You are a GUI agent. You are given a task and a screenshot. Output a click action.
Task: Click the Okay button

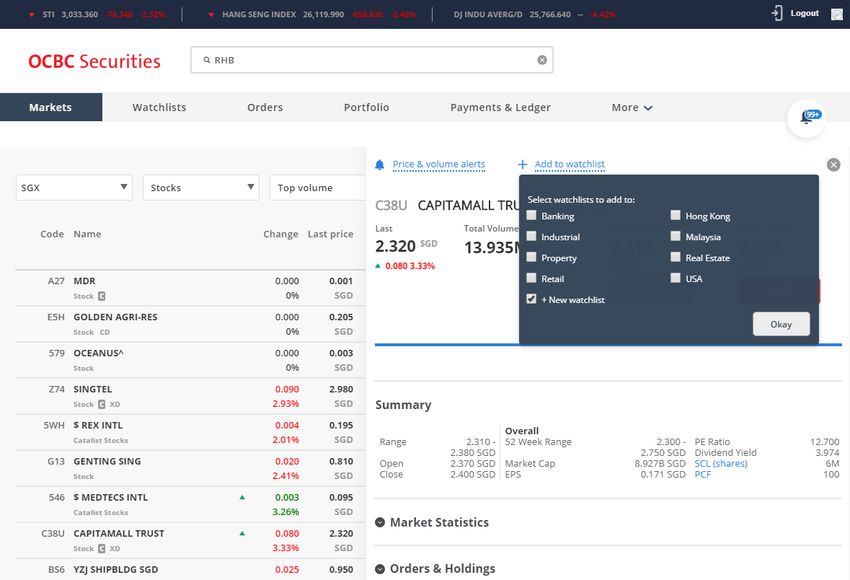pos(781,324)
